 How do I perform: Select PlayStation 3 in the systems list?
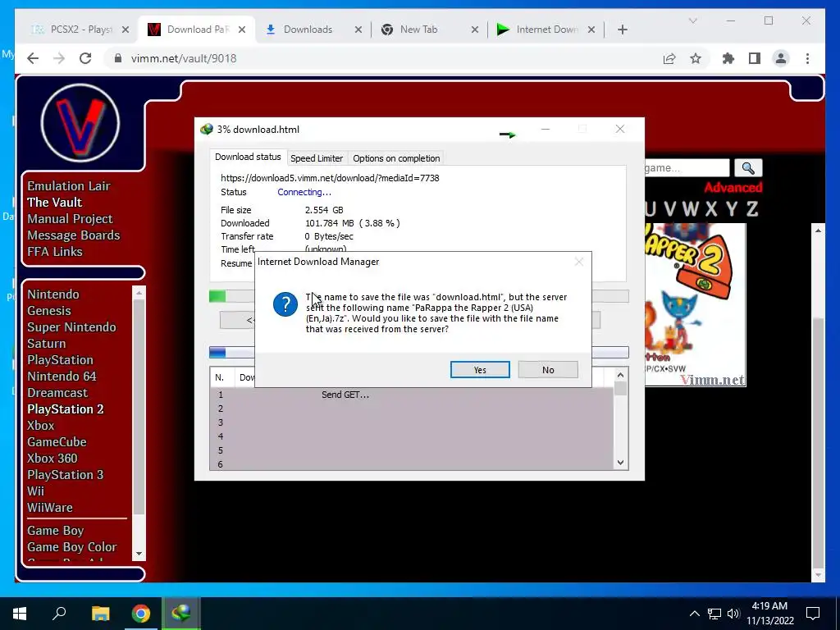(x=66, y=475)
